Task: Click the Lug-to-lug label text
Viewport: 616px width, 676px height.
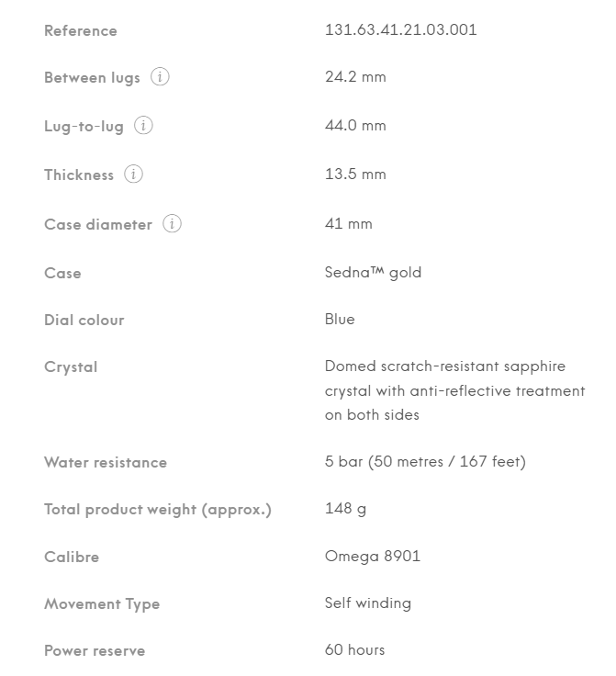Action: (x=84, y=127)
